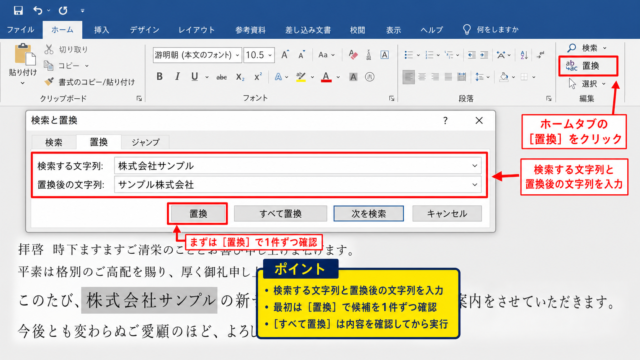
Task: Toggle italic formatting I
Action: coord(177,76)
